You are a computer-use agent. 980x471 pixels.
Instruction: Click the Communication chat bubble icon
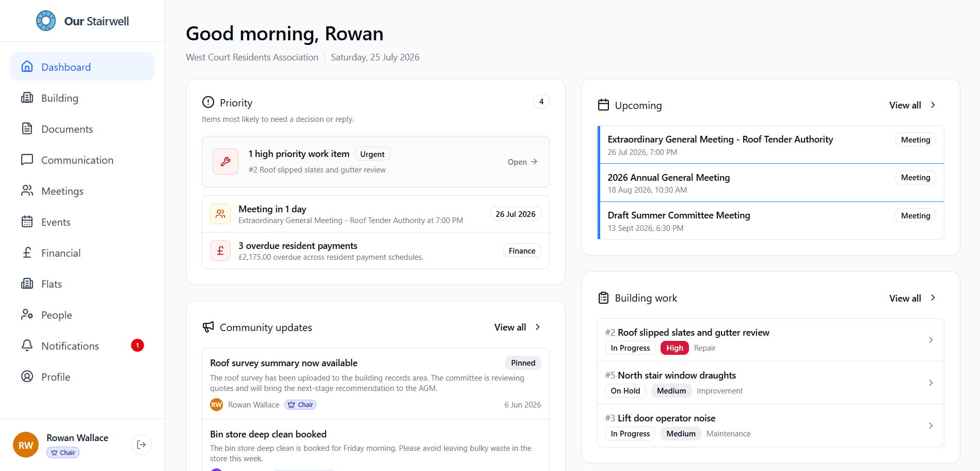click(27, 160)
